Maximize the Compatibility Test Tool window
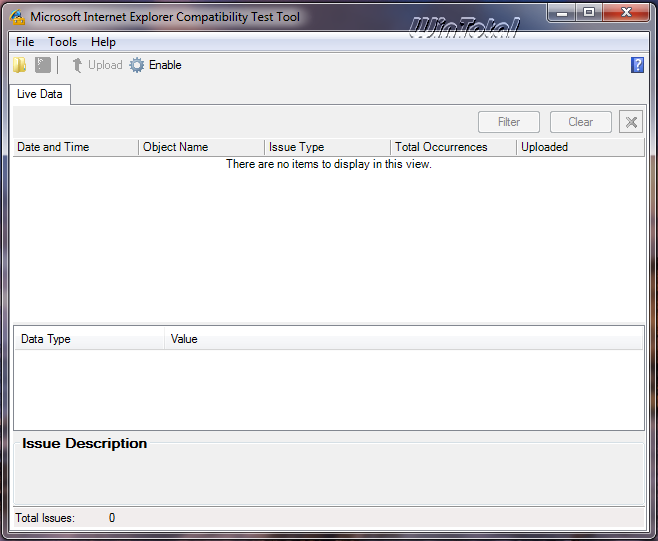This screenshot has height=541, width=658. (x=589, y=13)
